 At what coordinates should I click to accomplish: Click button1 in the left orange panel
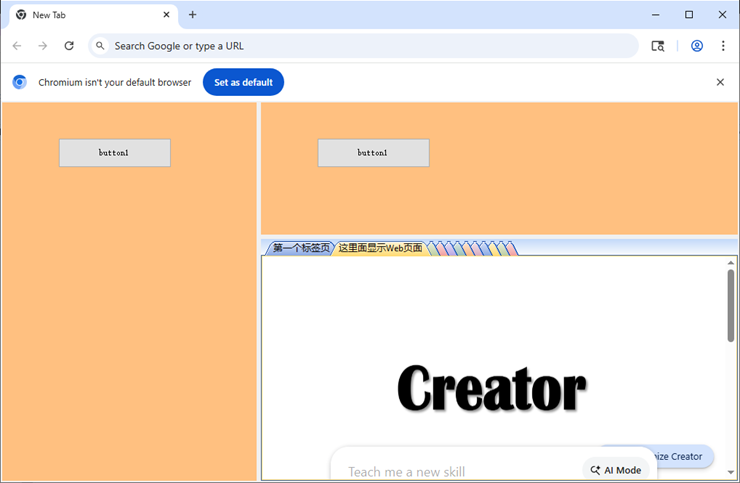[x=115, y=153]
